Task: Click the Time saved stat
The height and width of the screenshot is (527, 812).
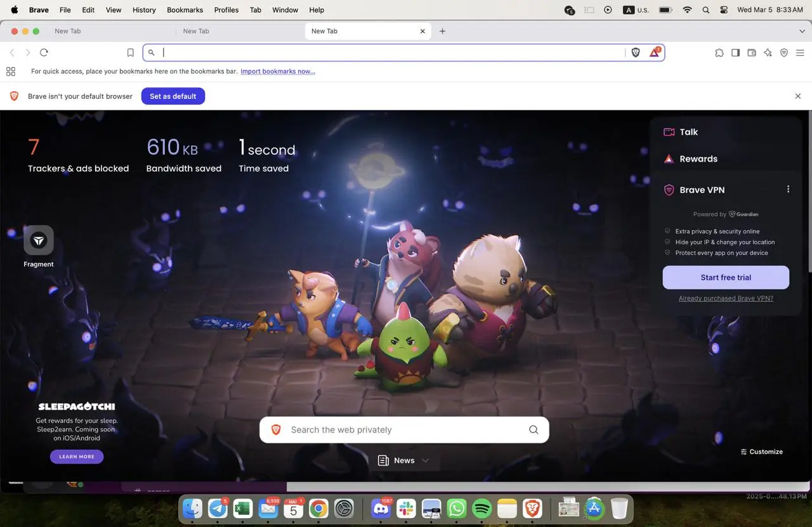Action: pyautogui.click(x=267, y=155)
